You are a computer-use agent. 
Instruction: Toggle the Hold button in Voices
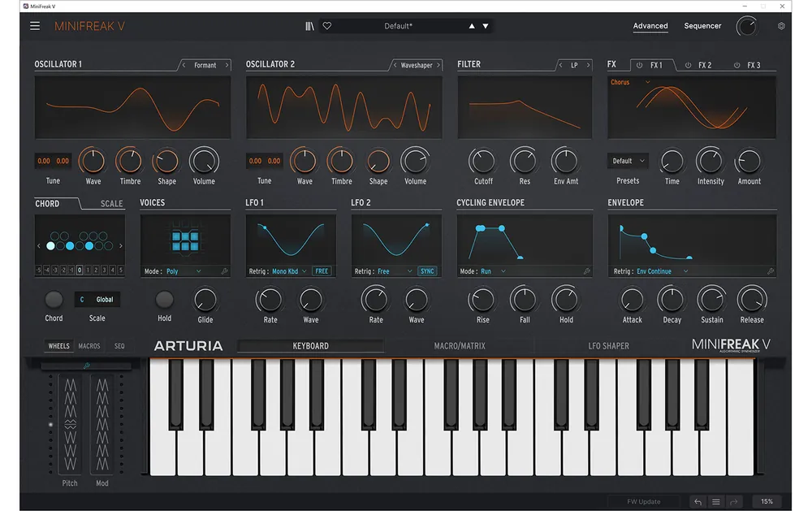(164, 299)
